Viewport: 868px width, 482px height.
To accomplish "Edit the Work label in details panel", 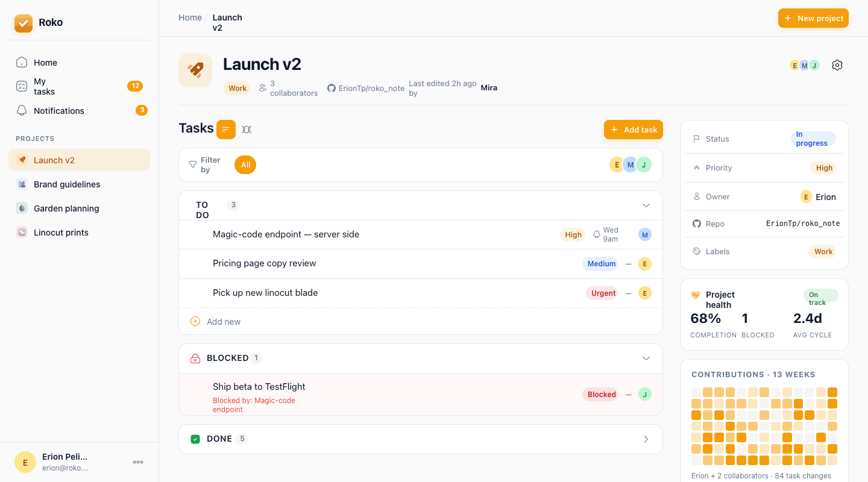I will (x=823, y=252).
